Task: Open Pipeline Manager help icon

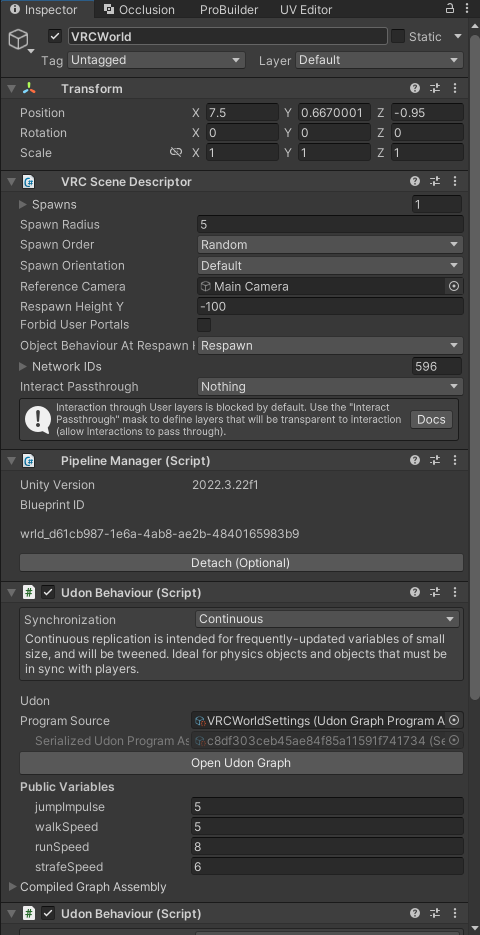Action: (x=415, y=460)
